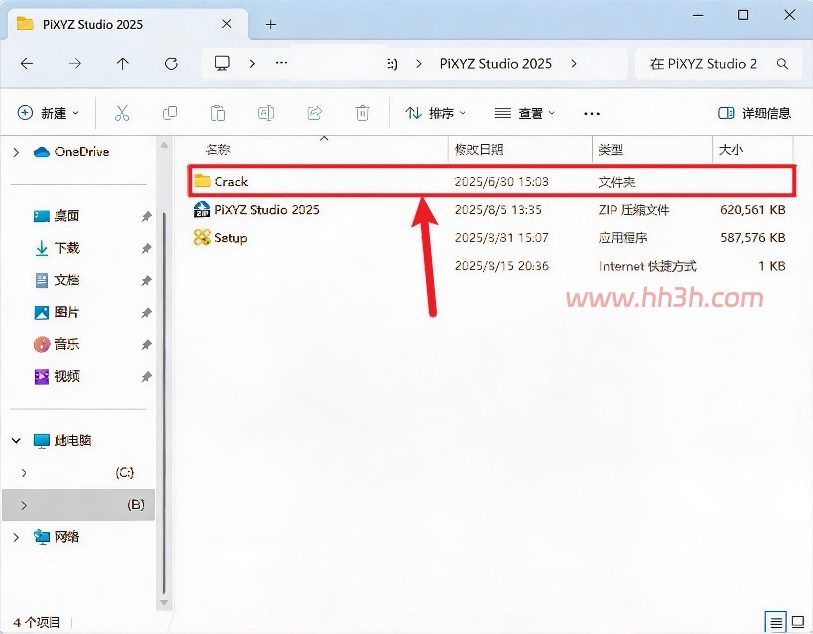
Task: Toggle the 详细信息 details pane
Action: pyautogui.click(x=754, y=113)
